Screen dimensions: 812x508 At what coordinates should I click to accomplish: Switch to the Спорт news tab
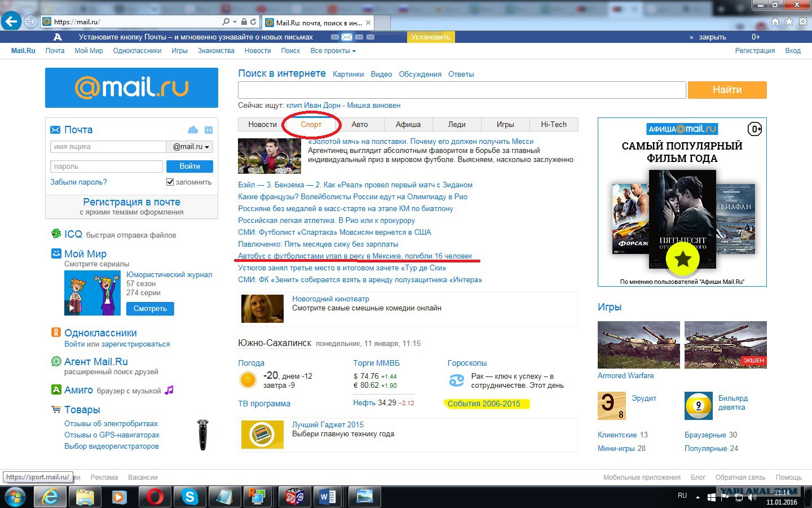coord(311,125)
